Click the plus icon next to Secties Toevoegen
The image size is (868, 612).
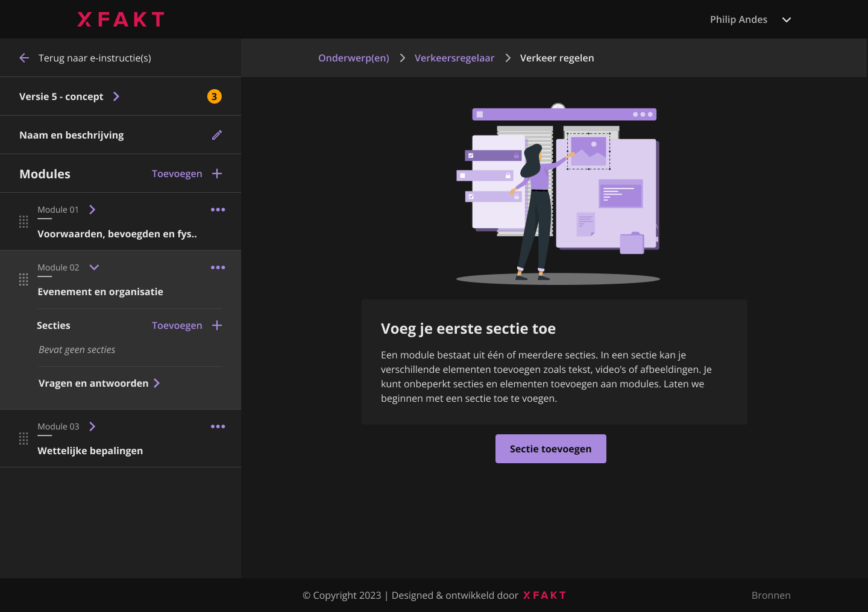coord(217,325)
